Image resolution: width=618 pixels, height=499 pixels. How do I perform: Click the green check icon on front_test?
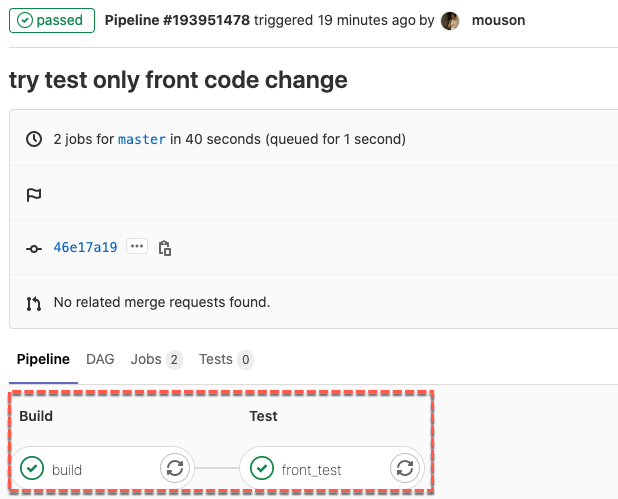coord(262,468)
